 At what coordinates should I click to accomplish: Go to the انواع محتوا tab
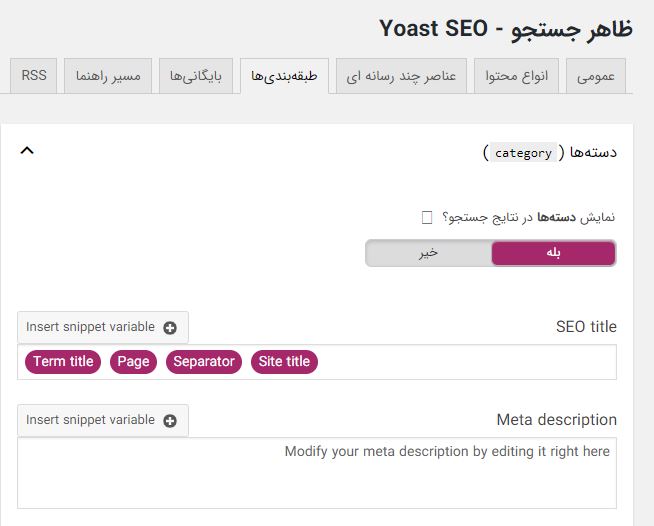516,76
